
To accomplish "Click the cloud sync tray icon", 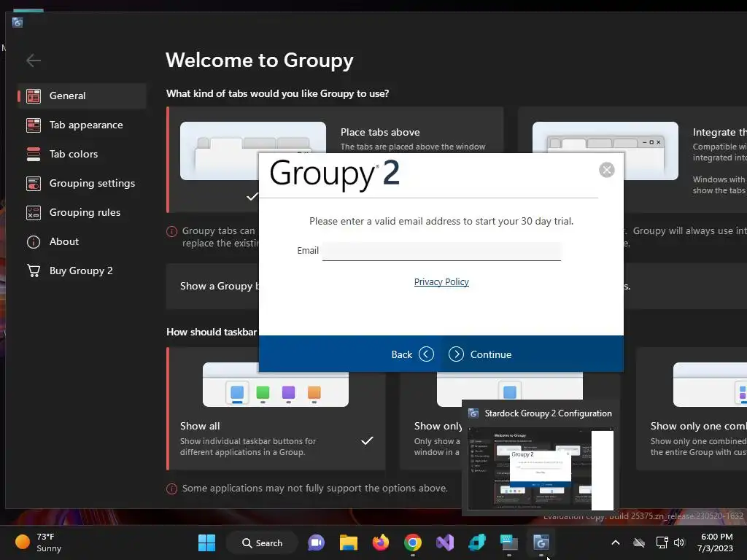I will pyautogui.click(x=639, y=542).
